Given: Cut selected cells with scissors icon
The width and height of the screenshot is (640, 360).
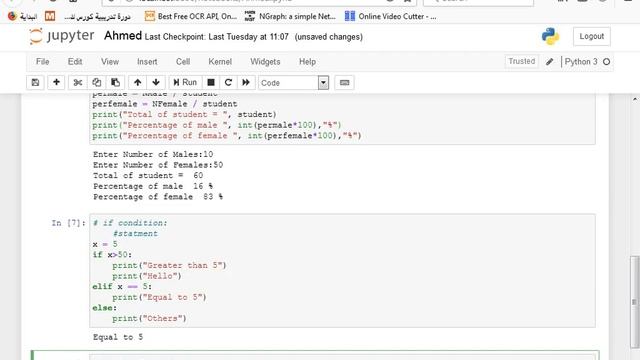Looking at the screenshot, I should [x=78, y=82].
